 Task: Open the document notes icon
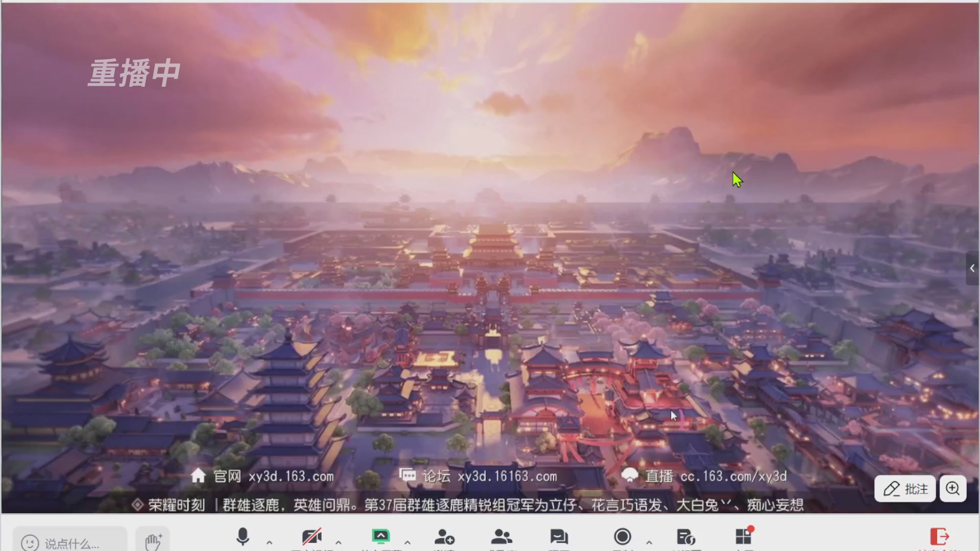coord(686,537)
